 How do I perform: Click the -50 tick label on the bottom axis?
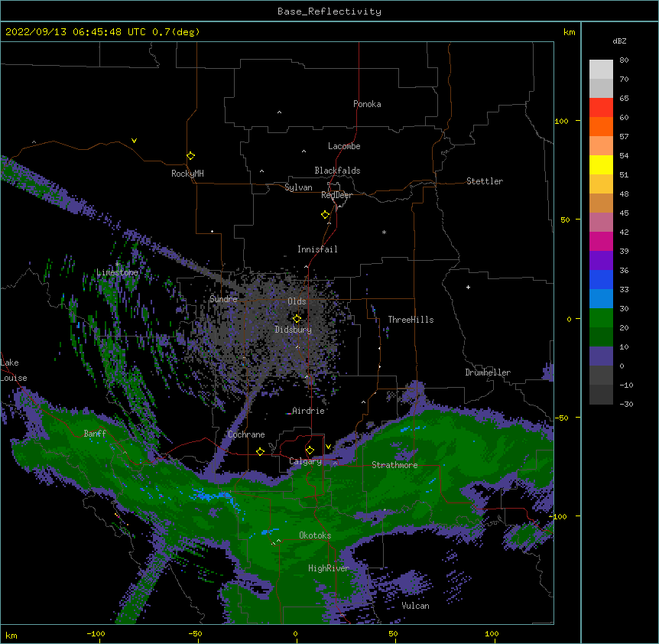pos(196,633)
